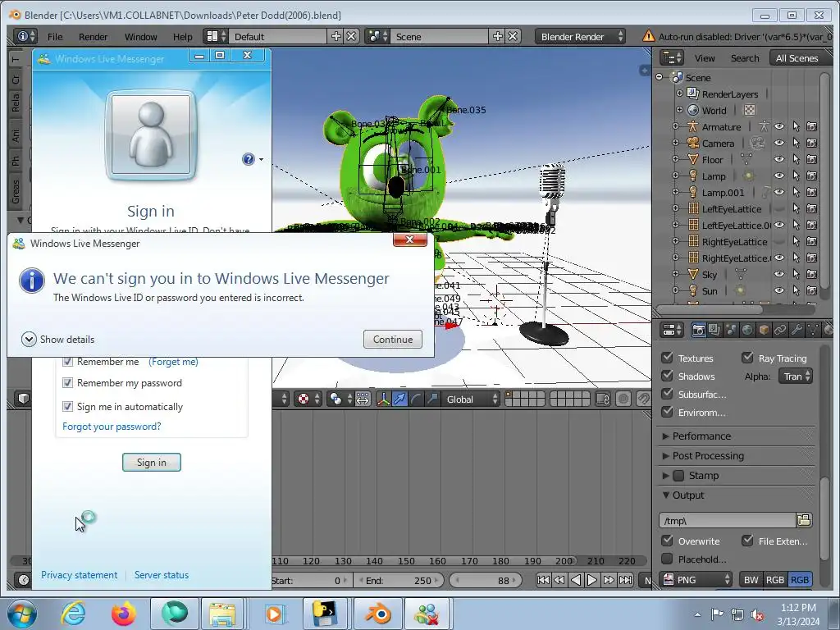Click the selectable arrow icon for Camera row
The height and width of the screenshot is (630, 840).
click(x=796, y=143)
